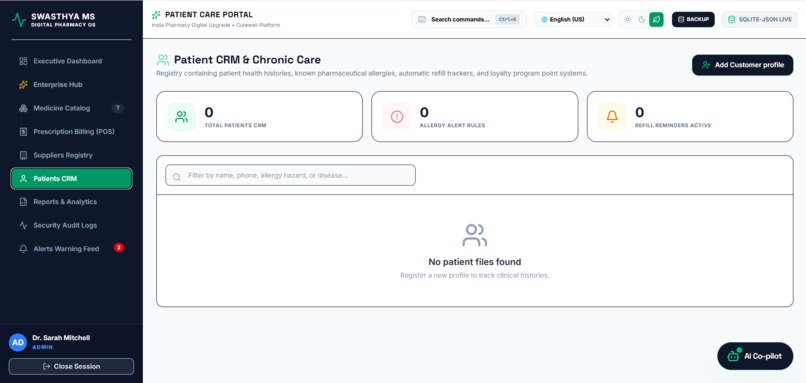Click the Ctrl+K shortcut badge
The image size is (806, 383).
508,20
